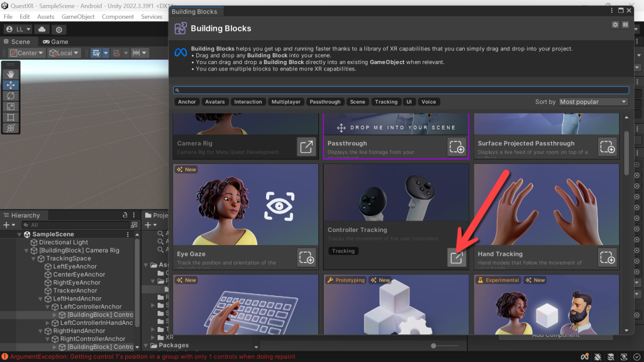Add the Passthrough block to scene
Viewport: 644px width, 362px height.
(x=457, y=147)
